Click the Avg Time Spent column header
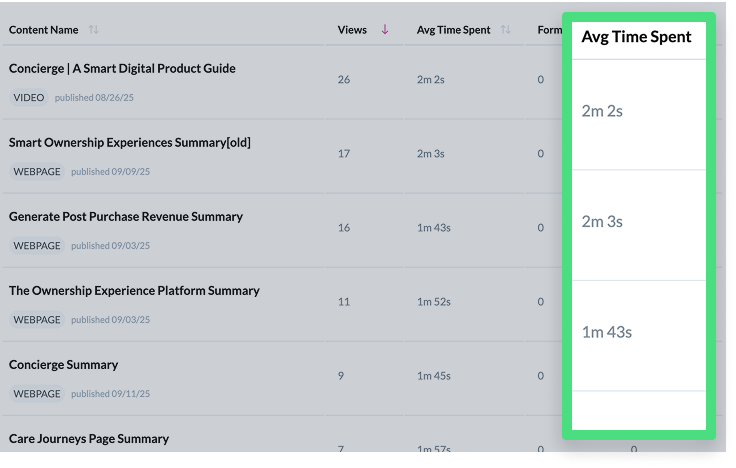 click(x=453, y=30)
